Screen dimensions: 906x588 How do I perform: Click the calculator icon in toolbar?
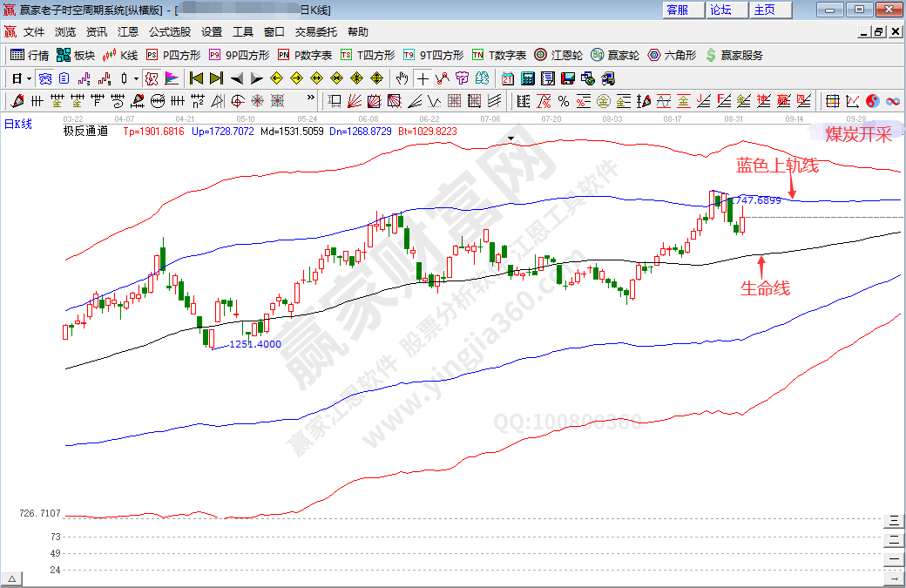pyautogui.click(x=526, y=78)
